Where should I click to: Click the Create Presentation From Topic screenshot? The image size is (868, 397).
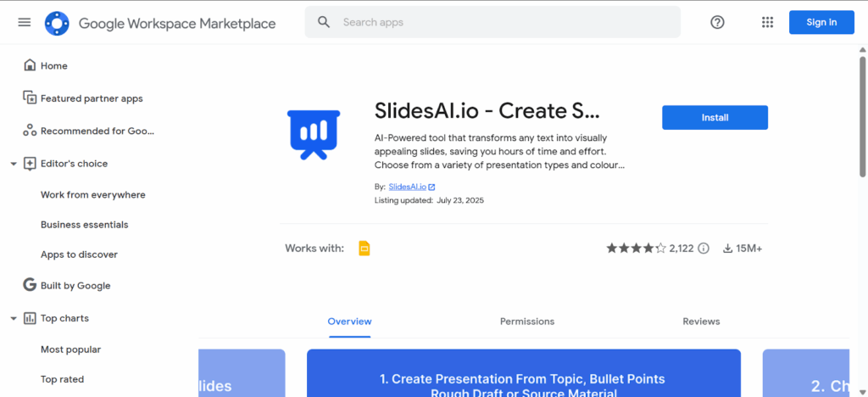pyautogui.click(x=523, y=373)
